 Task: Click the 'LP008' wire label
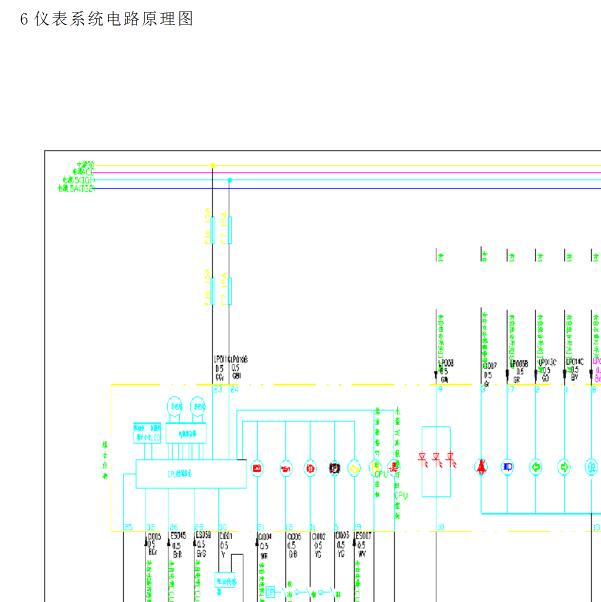[446, 363]
